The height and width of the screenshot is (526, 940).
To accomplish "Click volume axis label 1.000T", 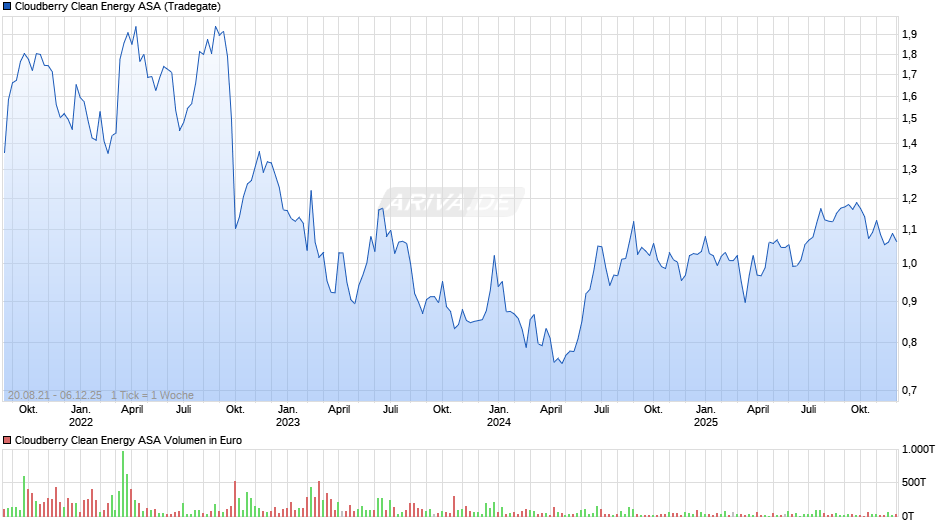I will pyautogui.click(x=918, y=449).
